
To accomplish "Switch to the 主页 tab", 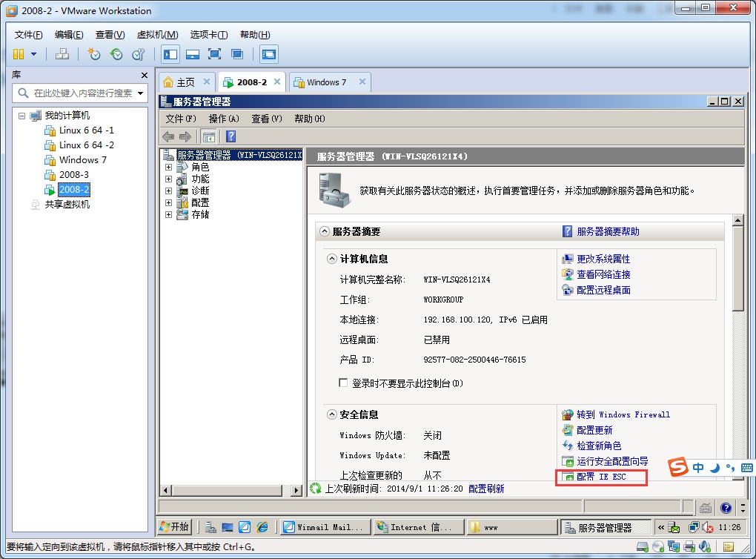I will (x=185, y=82).
